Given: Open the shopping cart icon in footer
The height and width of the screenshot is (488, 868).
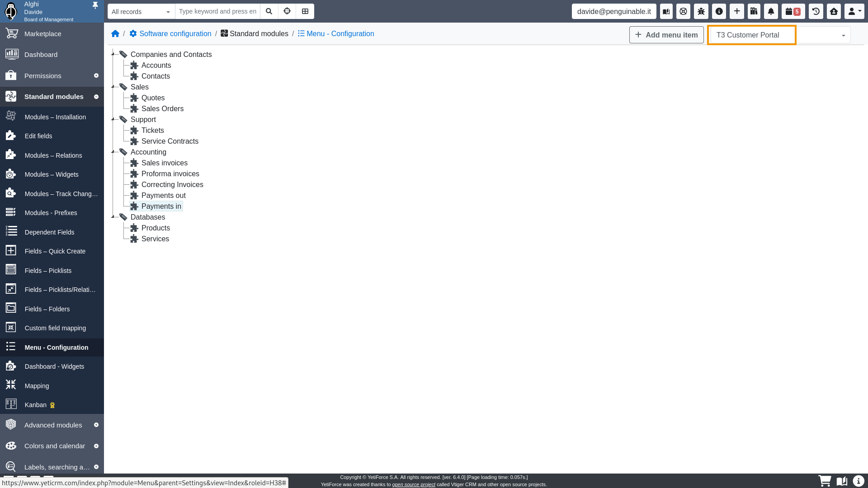Looking at the screenshot, I should tap(825, 481).
